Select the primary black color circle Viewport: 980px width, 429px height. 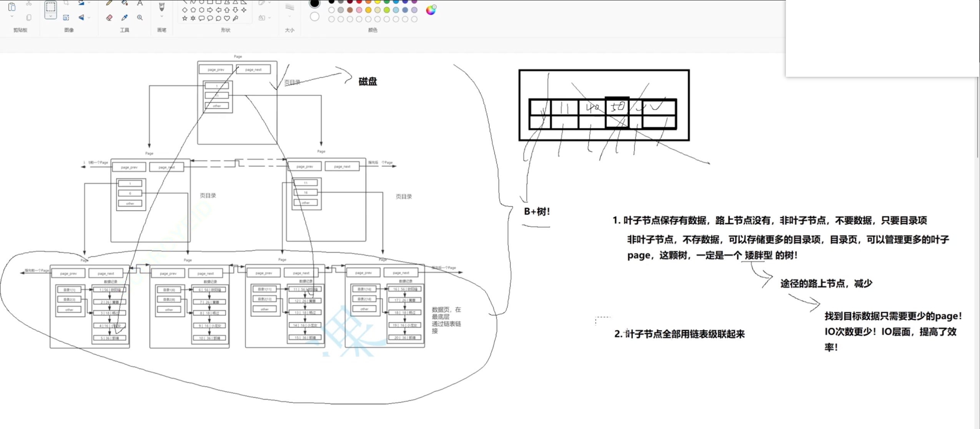click(314, 3)
